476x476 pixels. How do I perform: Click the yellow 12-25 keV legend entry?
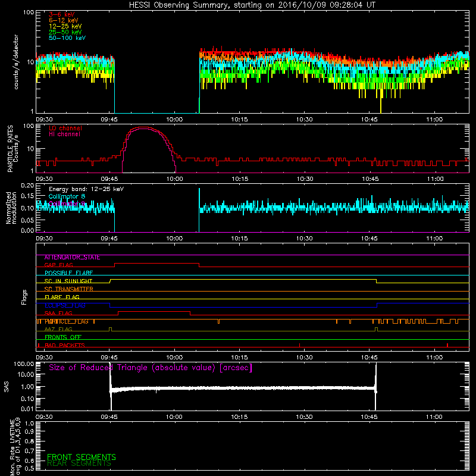pyautogui.click(x=65, y=26)
